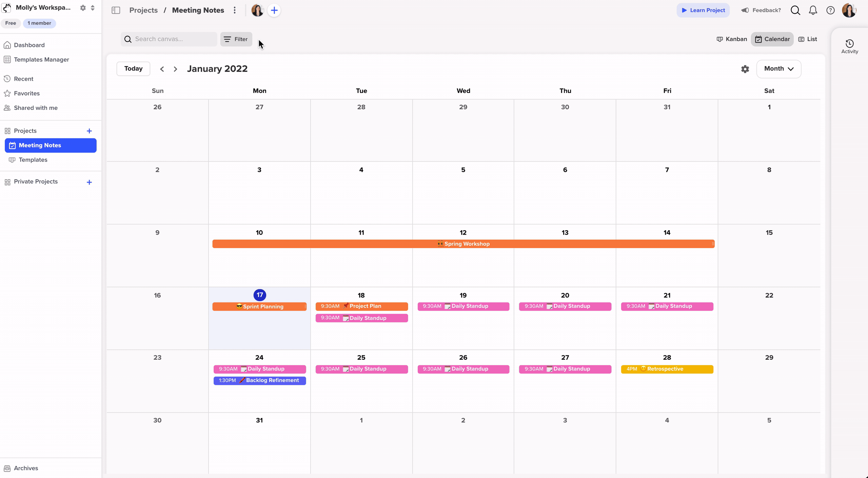Add new project with plus icon

pos(89,131)
